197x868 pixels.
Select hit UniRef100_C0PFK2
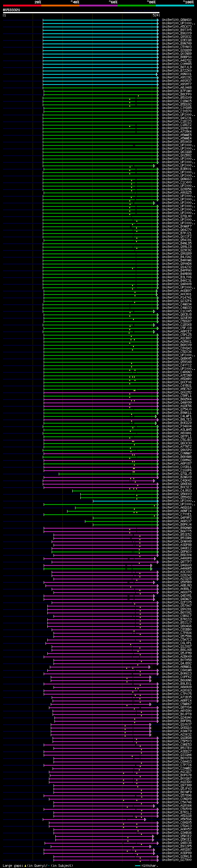(x=176, y=676)
